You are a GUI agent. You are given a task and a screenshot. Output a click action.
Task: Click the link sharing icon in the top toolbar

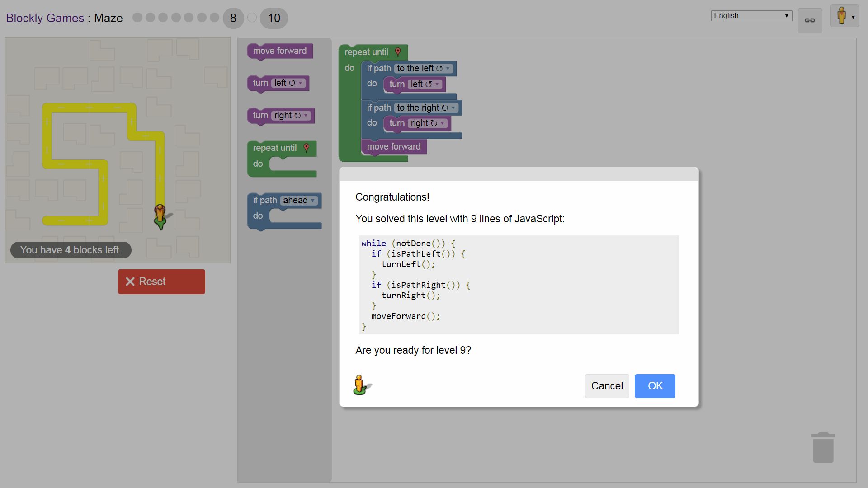tap(810, 20)
